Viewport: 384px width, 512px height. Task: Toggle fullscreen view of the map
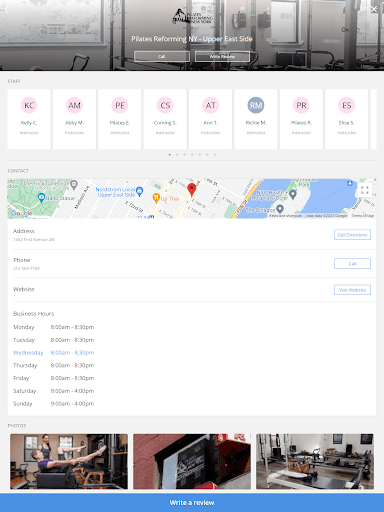(365, 190)
